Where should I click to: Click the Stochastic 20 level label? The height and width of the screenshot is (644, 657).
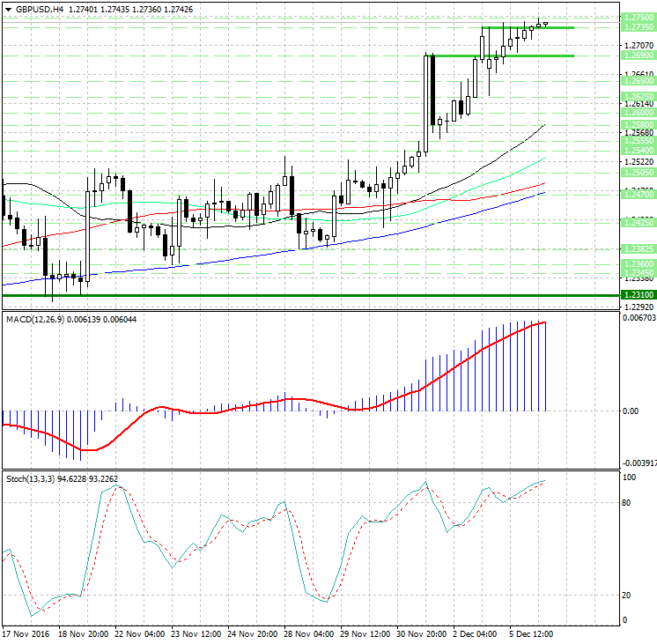pyautogui.click(x=626, y=596)
